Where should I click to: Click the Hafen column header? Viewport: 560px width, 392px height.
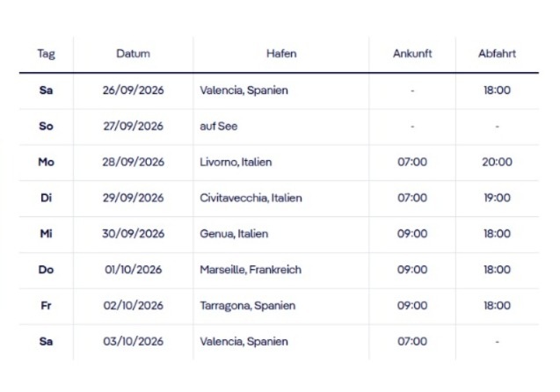[x=281, y=54]
